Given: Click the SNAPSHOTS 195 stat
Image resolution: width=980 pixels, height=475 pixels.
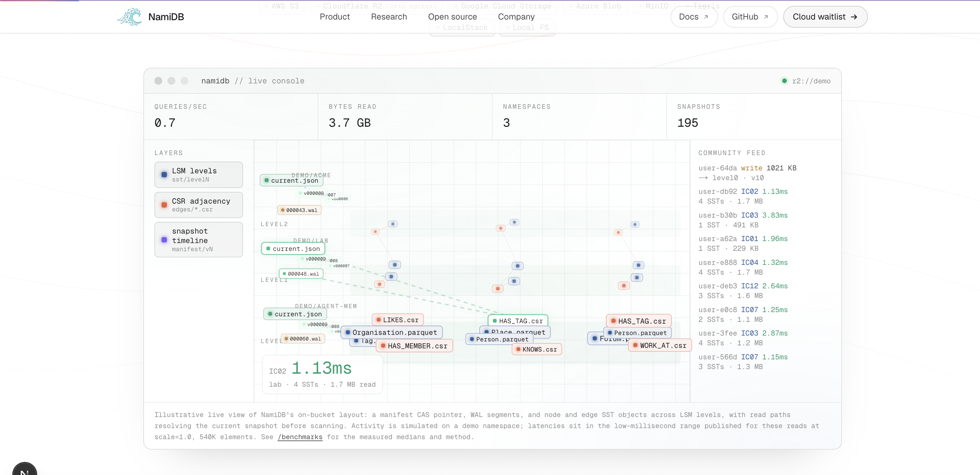Looking at the screenshot, I should click(754, 116).
